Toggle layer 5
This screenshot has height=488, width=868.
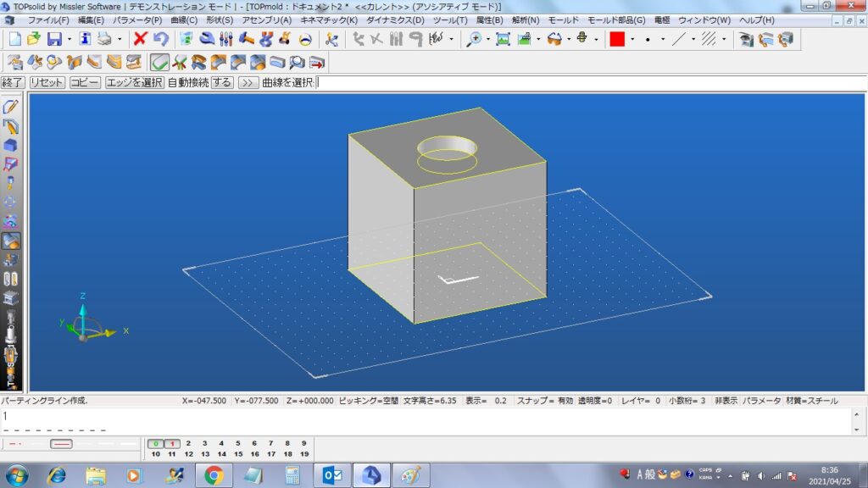click(238, 443)
